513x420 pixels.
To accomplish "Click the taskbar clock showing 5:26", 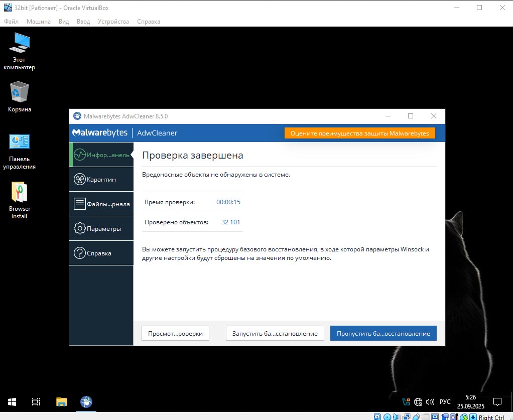I will [470, 401].
